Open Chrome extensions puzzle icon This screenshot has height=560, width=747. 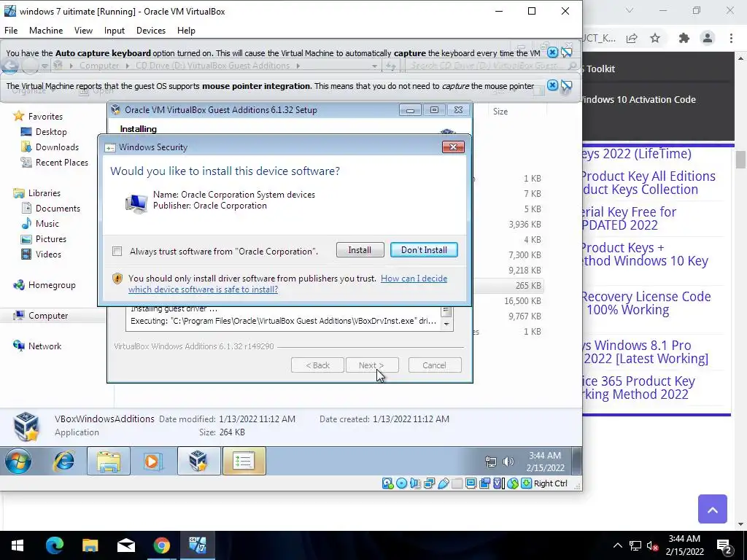[x=684, y=39]
